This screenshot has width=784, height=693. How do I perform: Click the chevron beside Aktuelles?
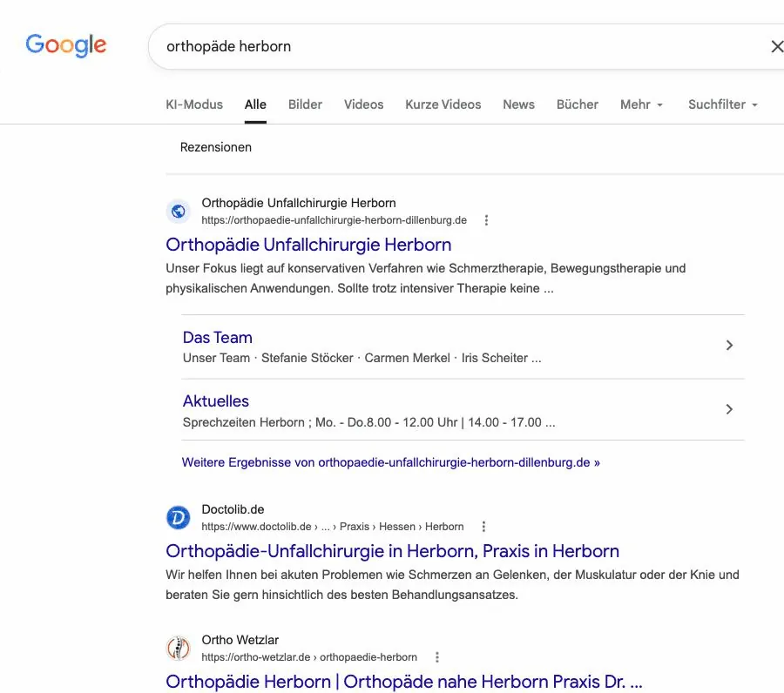click(729, 409)
